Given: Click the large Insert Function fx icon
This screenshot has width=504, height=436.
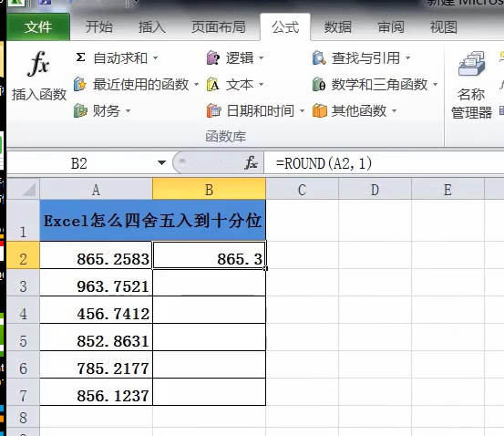Looking at the screenshot, I should coord(38,64).
